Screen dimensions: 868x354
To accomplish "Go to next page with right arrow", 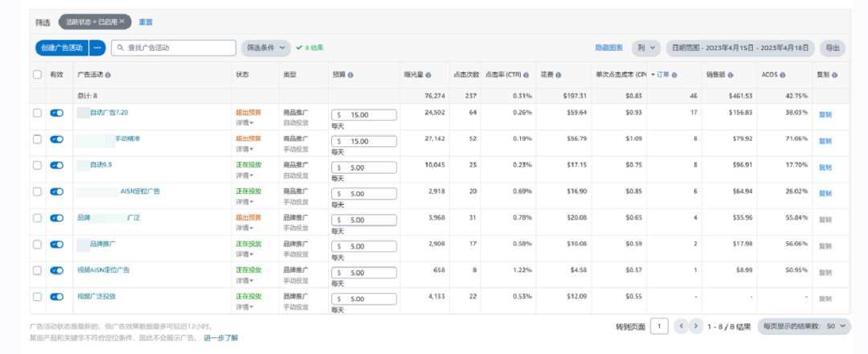I will coord(696,327).
